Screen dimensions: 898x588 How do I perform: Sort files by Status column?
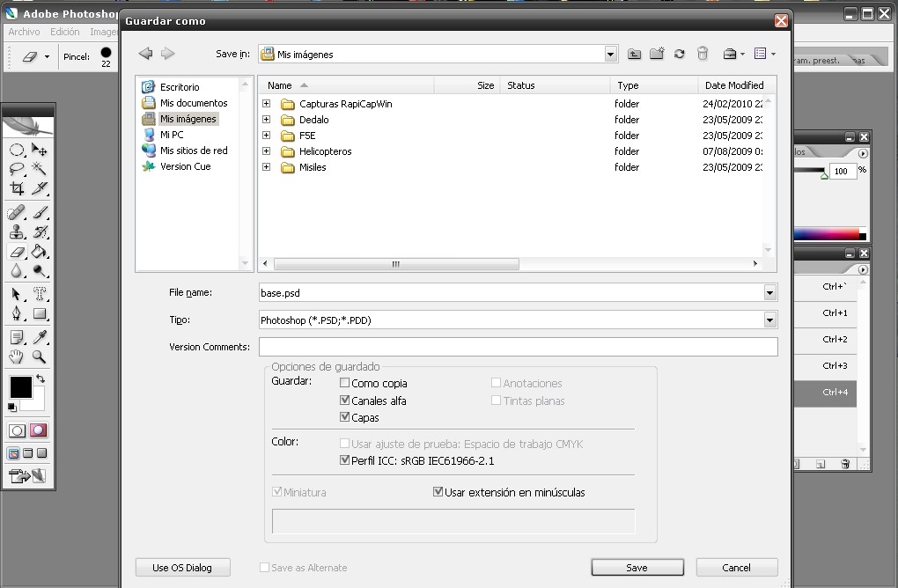click(x=555, y=85)
